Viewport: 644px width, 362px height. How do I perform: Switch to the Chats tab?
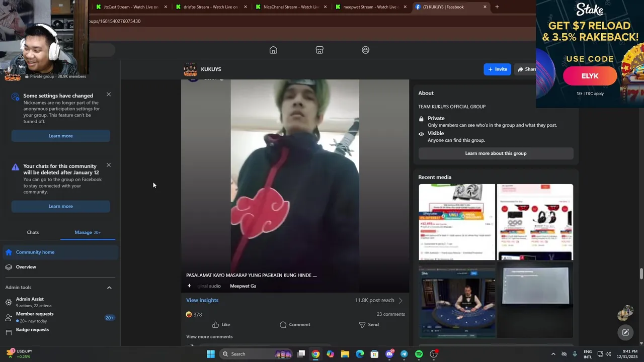pos(33,232)
